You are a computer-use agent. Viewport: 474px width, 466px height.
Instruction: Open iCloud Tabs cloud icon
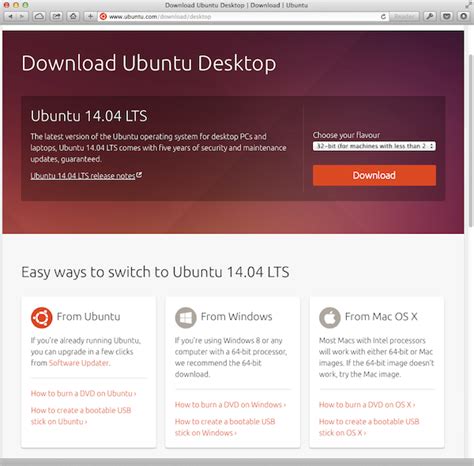(39, 16)
